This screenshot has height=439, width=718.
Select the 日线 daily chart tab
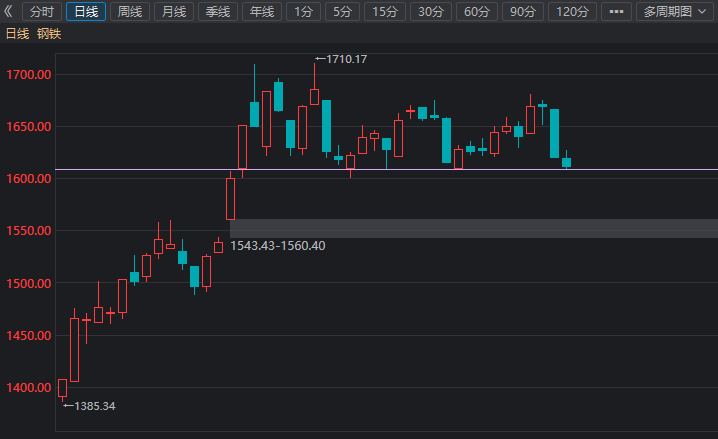point(86,11)
